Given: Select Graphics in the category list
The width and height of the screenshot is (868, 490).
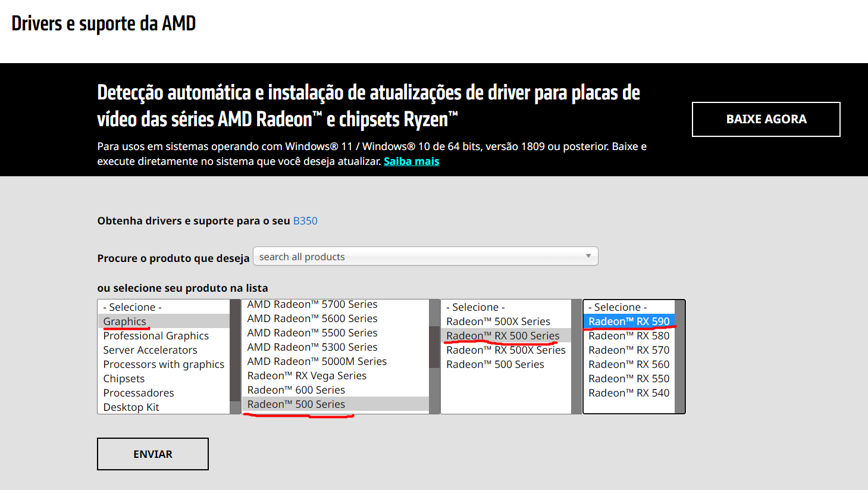Looking at the screenshot, I should 164,322.
